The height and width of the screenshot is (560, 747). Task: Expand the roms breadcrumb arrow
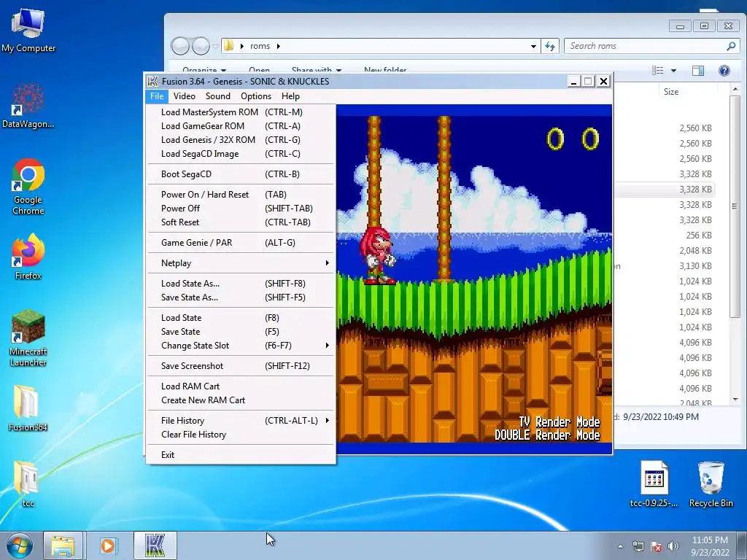(278, 46)
